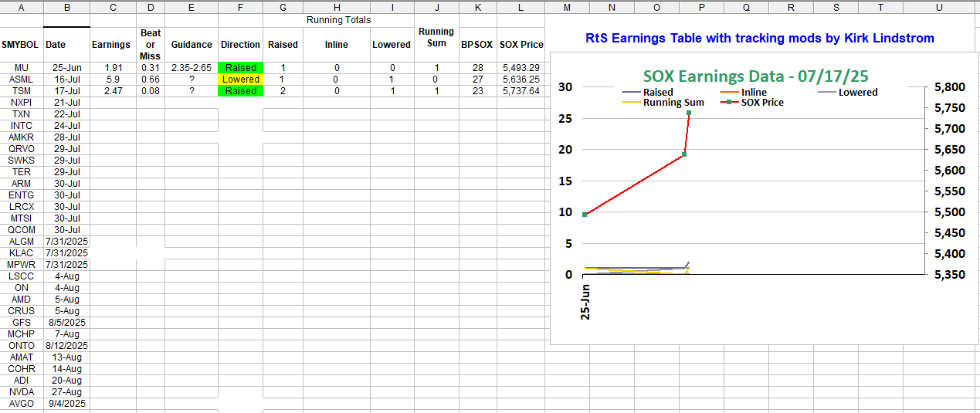Select the Running Totals header cell
This screenshot has width=980, height=413.
[338, 19]
